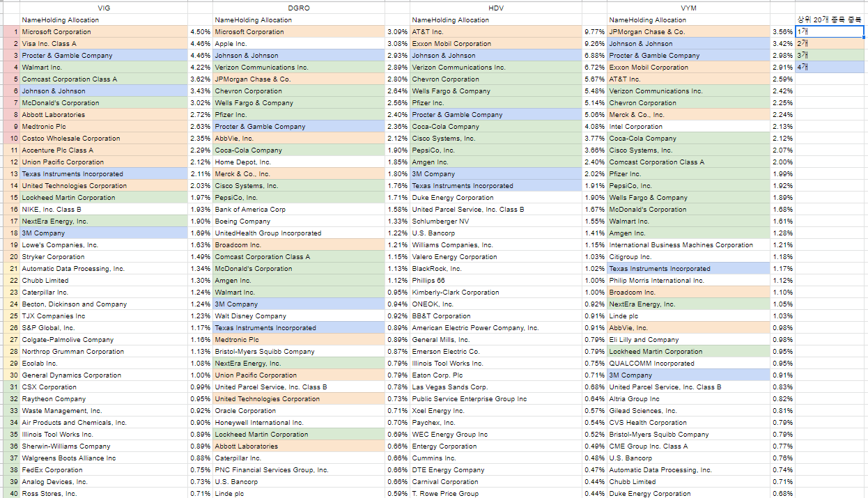868x498 pixels.
Task: Click the 'Stryker Corporation' cell
Action: point(104,256)
